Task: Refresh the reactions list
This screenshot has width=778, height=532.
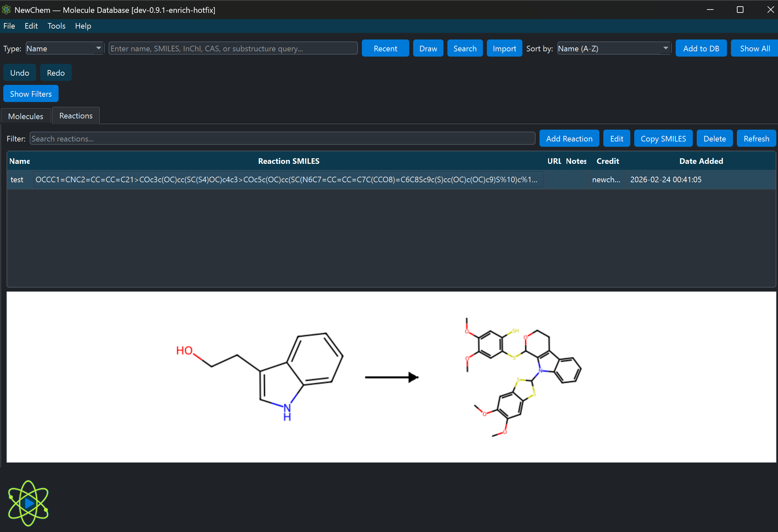Action: (x=756, y=138)
